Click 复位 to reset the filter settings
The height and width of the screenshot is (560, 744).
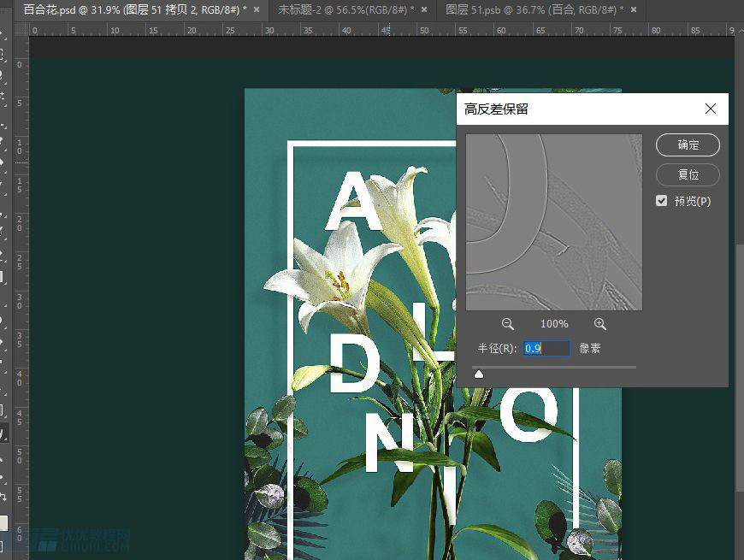688,174
